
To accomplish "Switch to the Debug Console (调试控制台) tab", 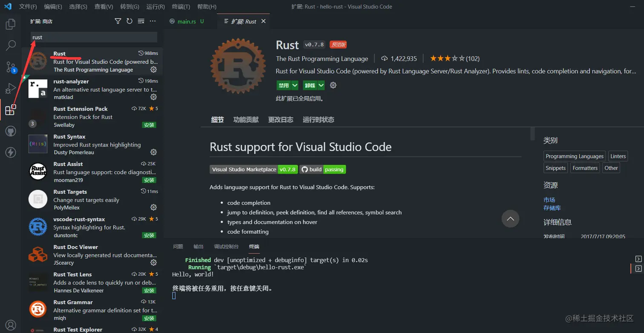I will pyautogui.click(x=226, y=246).
